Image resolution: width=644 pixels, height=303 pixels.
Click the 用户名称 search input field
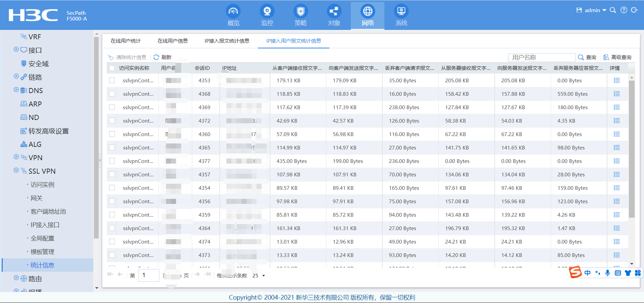pos(542,57)
